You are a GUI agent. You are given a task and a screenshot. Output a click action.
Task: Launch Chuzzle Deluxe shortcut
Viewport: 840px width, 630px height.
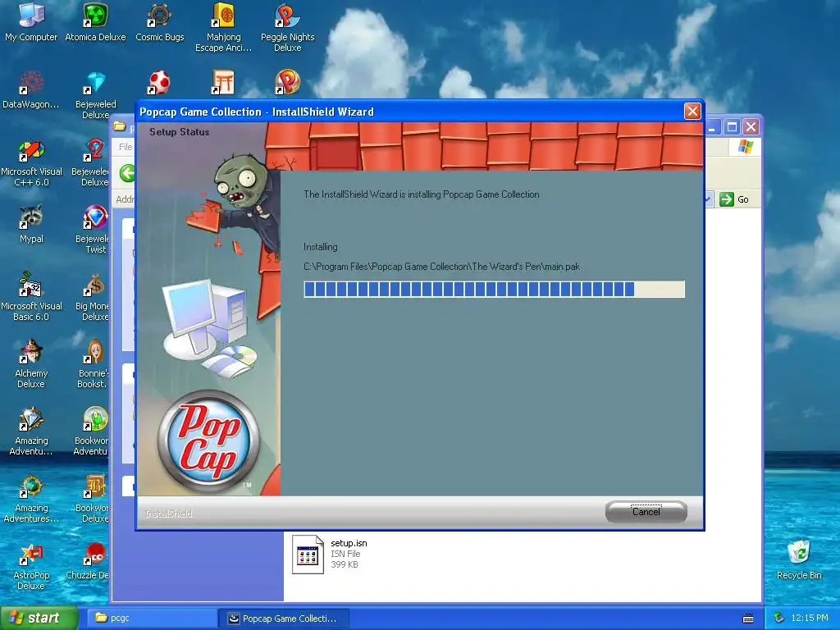[89, 561]
